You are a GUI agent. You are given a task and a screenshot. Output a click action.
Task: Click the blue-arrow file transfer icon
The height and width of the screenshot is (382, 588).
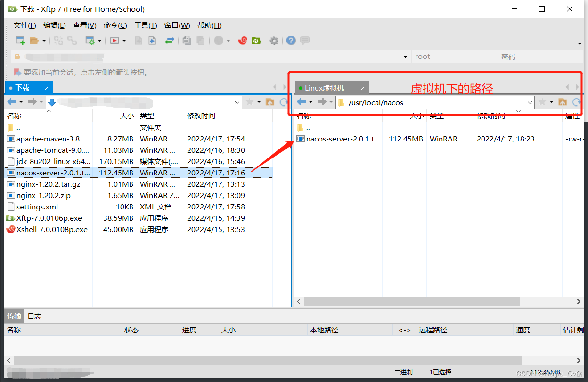pos(152,41)
